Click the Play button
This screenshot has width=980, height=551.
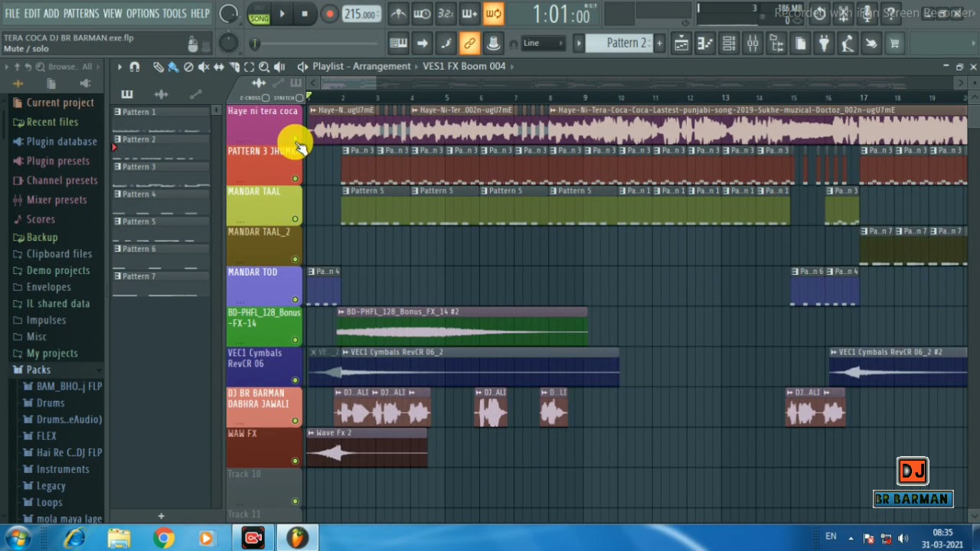pyautogui.click(x=282, y=14)
